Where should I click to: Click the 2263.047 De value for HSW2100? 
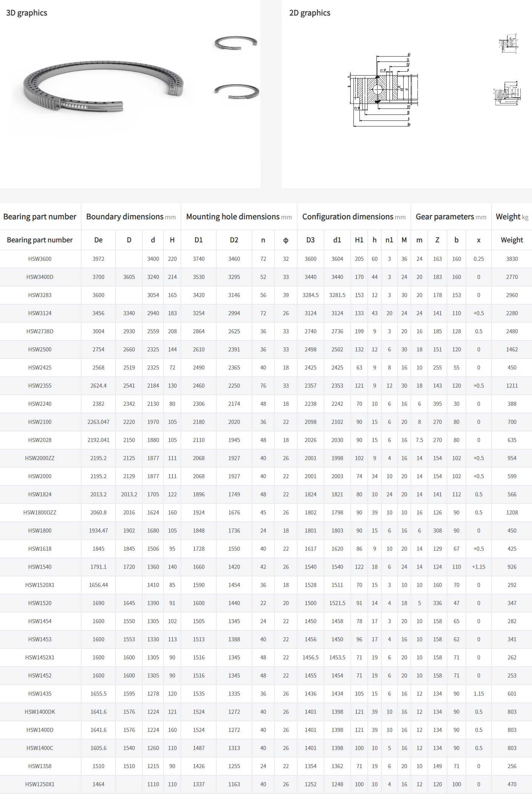tap(99, 422)
